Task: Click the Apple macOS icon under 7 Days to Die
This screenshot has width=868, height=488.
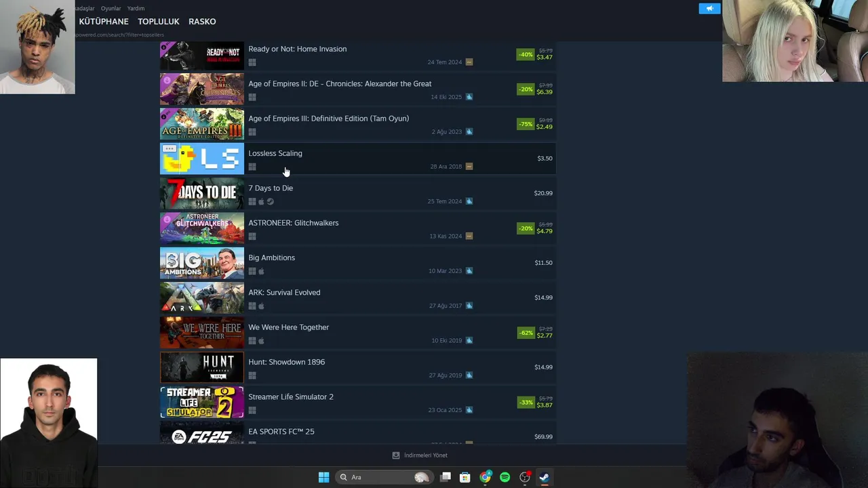Action: pos(261,201)
